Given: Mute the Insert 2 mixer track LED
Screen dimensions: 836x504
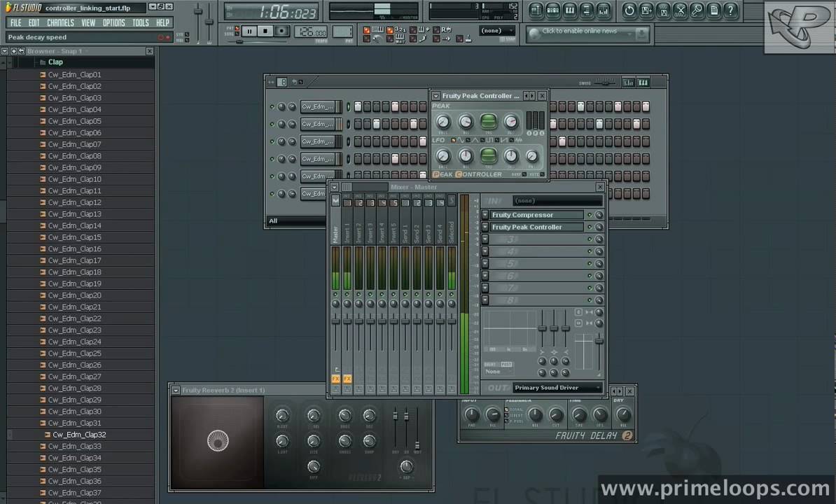Looking at the screenshot, I should [358, 294].
